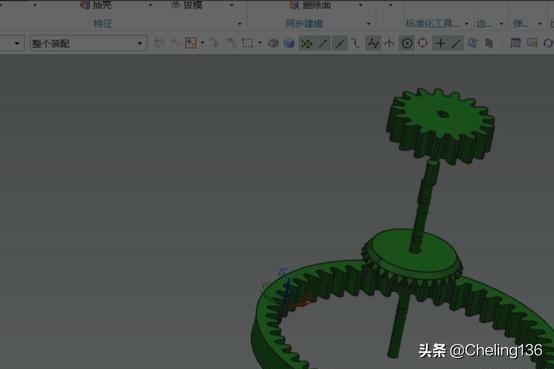
Task: Click the 齿... toolbox group label
Action: pos(484,24)
